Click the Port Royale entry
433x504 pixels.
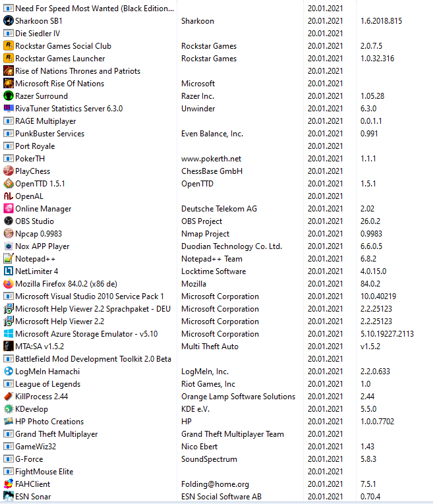pyautogui.click(x=35, y=146)
